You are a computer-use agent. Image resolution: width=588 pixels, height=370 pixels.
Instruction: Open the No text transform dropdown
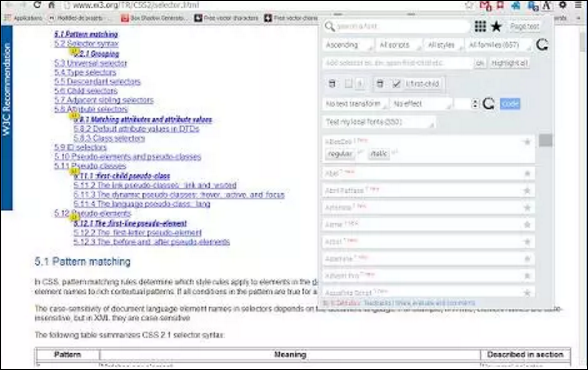coord(355,104)
